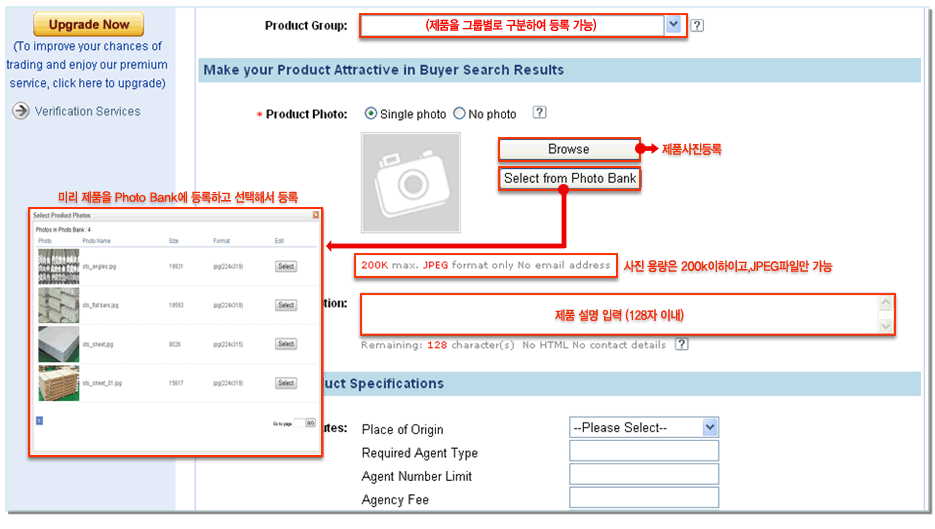The width and height of the screenshot is (935, 529).
Task: Click the '200K max. JPEG format only' note
Action: (485, 265)
